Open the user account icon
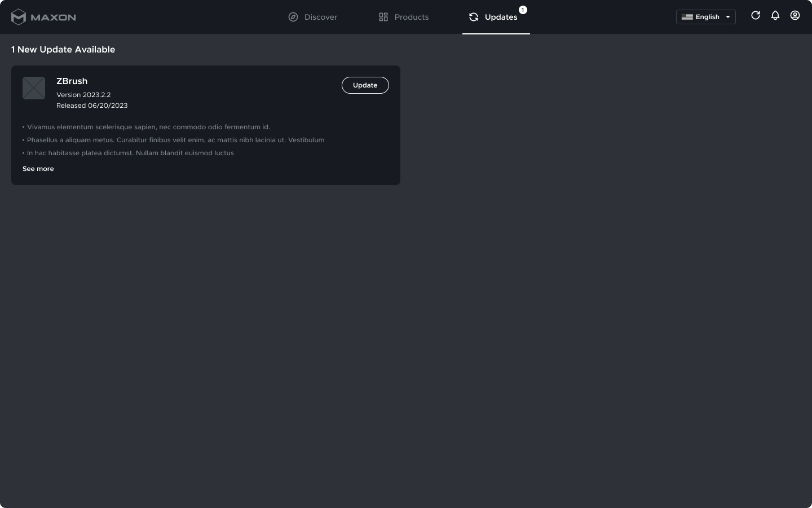Screen dimensions: 812x508 795,16
